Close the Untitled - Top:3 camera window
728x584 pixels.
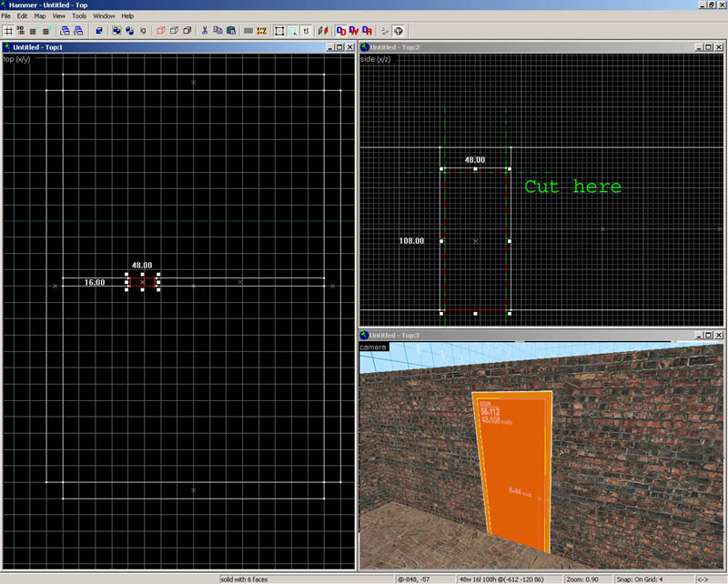click(x=720, y=336)
